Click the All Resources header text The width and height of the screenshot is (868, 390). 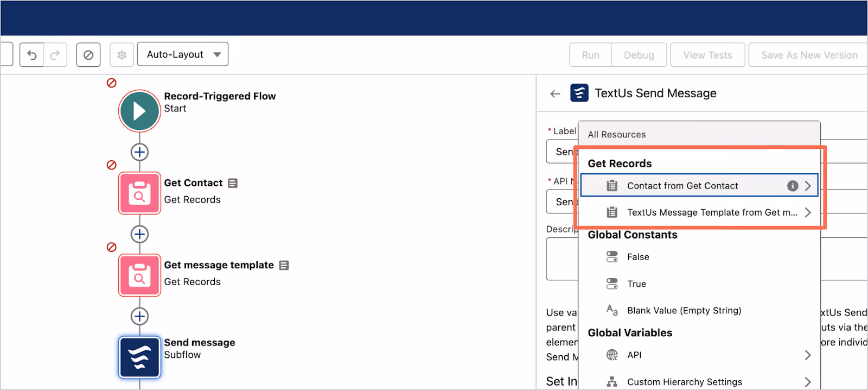[x=617, y=134]
